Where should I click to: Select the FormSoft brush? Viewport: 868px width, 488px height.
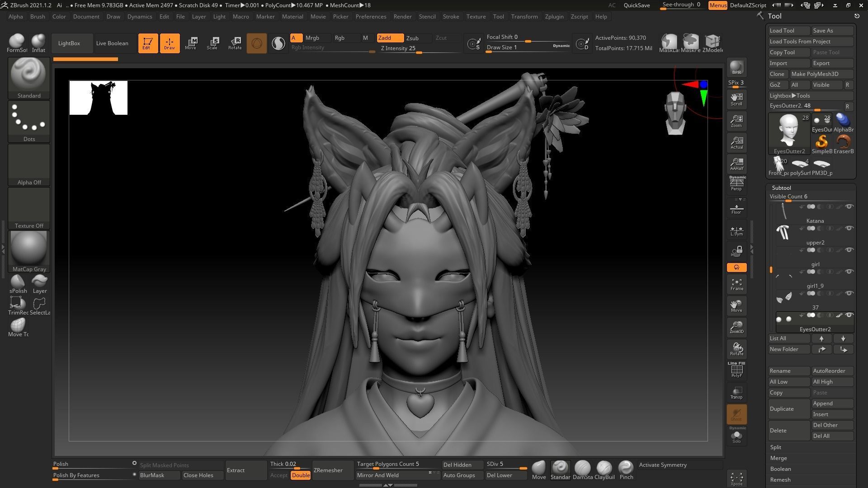(x=17, y=43)
